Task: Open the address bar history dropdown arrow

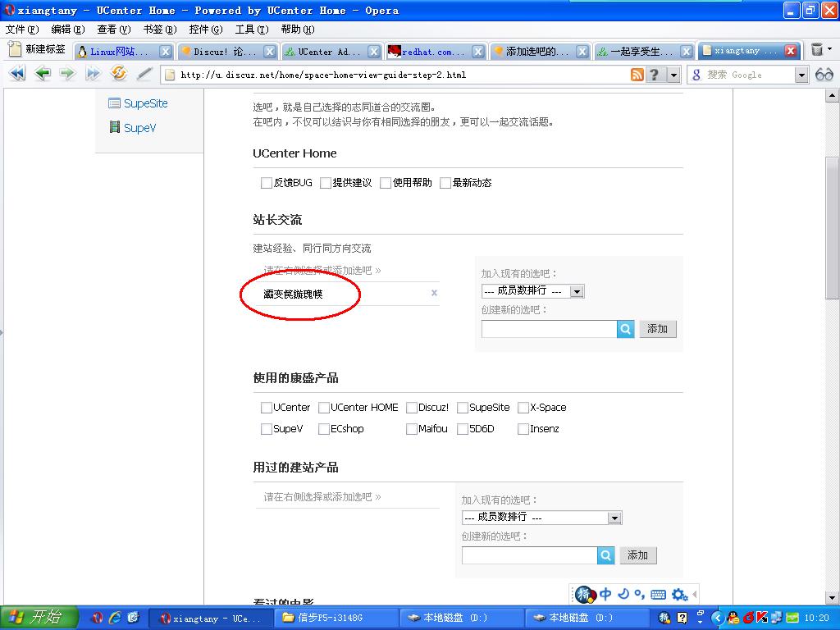Action: click(674, 75)
